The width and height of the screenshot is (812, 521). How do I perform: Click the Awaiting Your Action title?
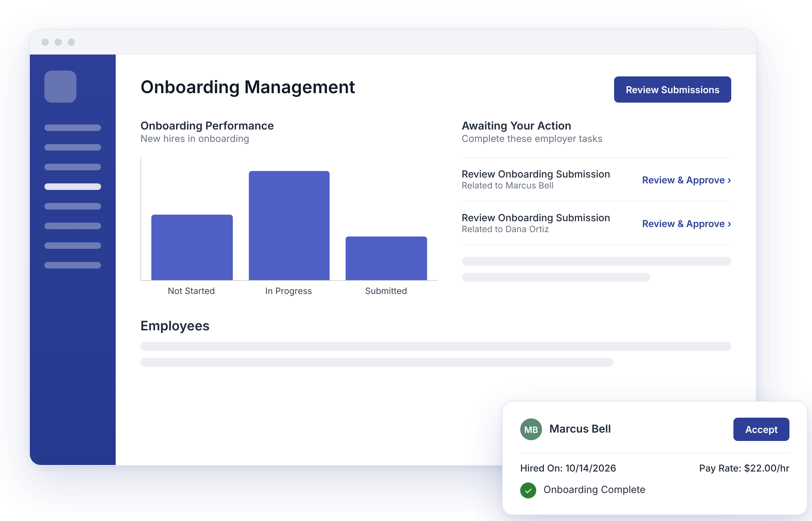pos(516,126)
